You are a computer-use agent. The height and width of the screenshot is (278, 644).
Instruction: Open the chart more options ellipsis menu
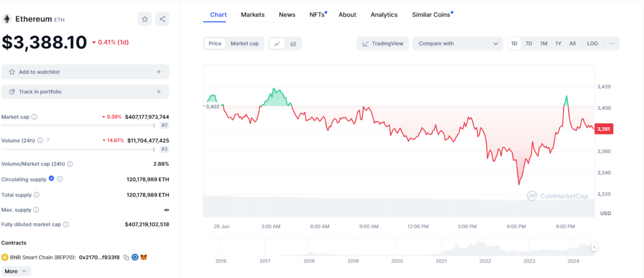[612, 43]
